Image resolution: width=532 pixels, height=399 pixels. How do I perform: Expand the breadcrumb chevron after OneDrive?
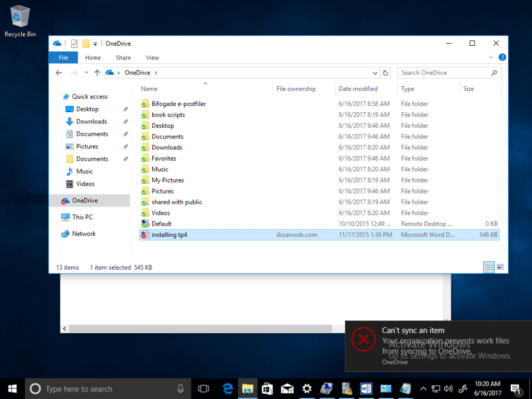point(156,72)
